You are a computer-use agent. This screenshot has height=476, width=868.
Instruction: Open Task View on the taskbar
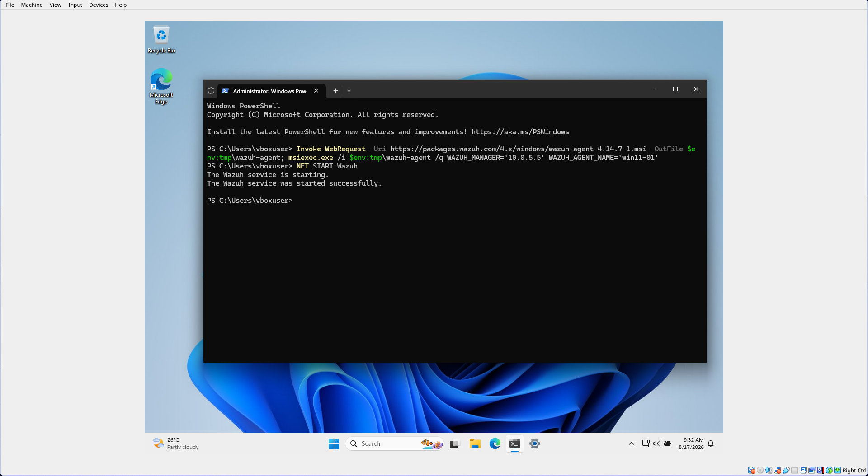click(454, 444)
